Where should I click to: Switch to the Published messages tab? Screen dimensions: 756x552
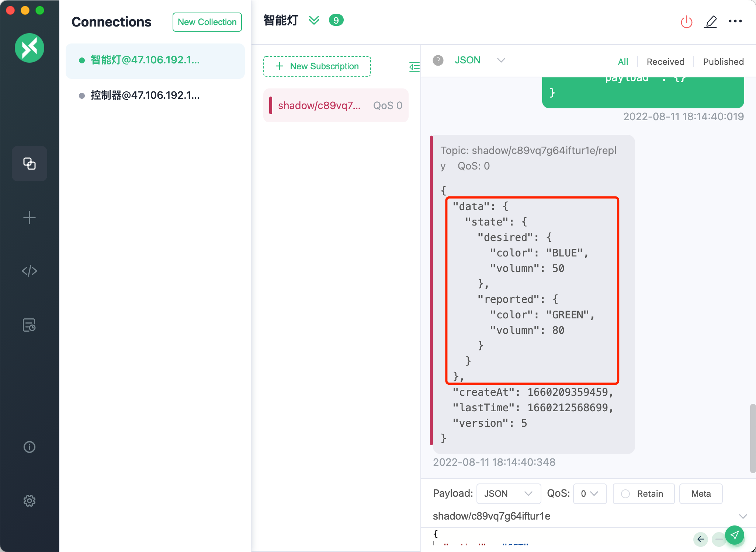723,62
